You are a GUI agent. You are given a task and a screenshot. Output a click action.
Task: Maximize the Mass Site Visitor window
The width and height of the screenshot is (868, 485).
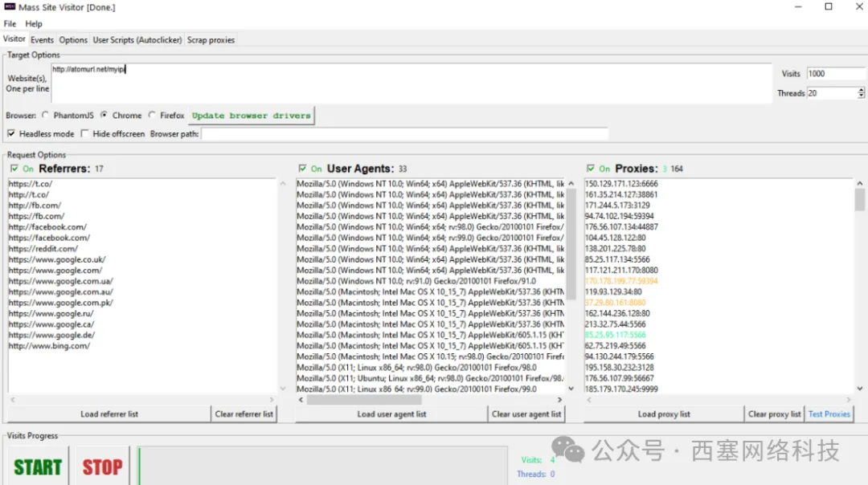tap(829, 6)
